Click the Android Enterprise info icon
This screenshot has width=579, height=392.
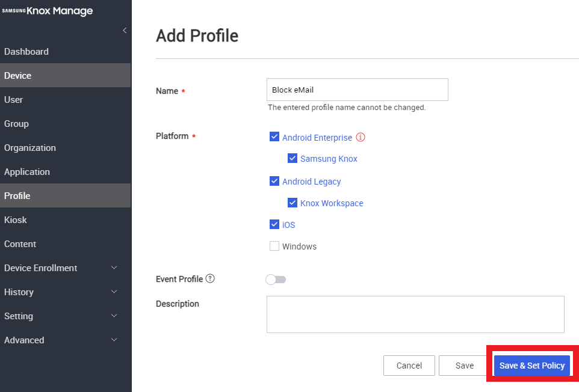point(361,137)
